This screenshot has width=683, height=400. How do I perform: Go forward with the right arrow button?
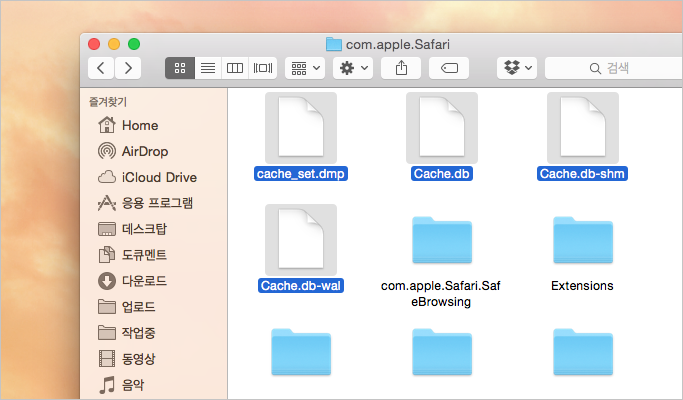[x=128, y=68]
